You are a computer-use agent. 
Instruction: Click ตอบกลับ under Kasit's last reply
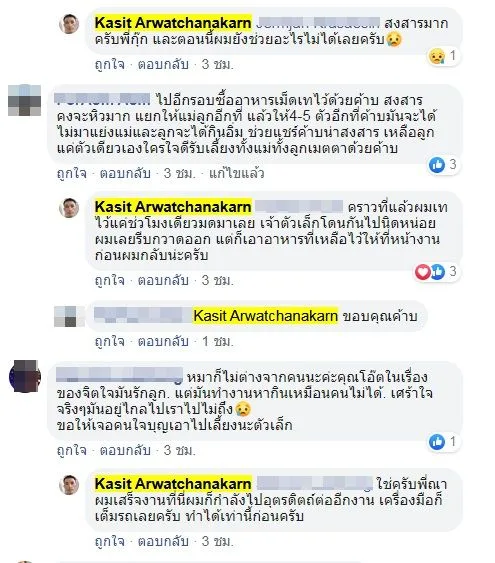(163, 541)
